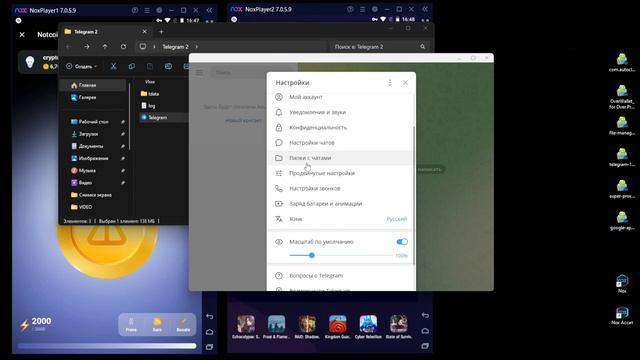Adjust the interface scale slider handle
Image resolution: width=640 pixels, height=360 pixels.
tap(312, 256)
